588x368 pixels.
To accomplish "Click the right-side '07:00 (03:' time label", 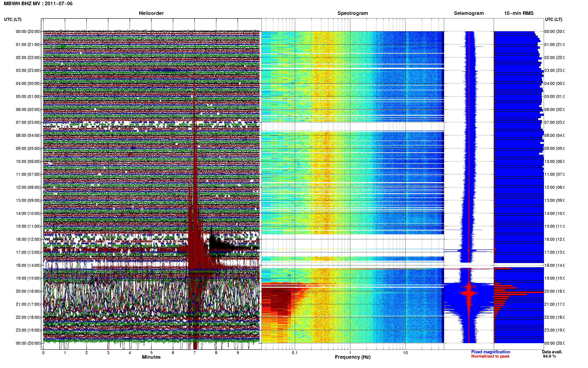I will pyautogui.click(x=555, y=122).
